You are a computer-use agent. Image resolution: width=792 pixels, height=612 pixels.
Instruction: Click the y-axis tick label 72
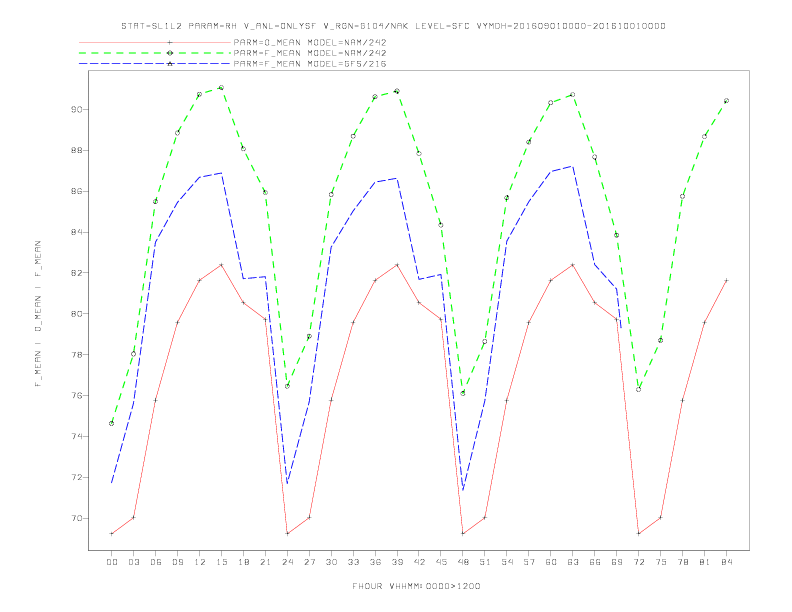[x=77, y=477]
